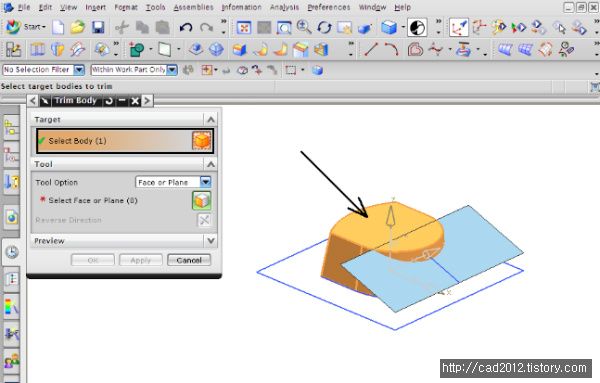Click the Trim Body reset icon
The height and width of the screenshot is (383, 600).
click(x=109, y=101)
